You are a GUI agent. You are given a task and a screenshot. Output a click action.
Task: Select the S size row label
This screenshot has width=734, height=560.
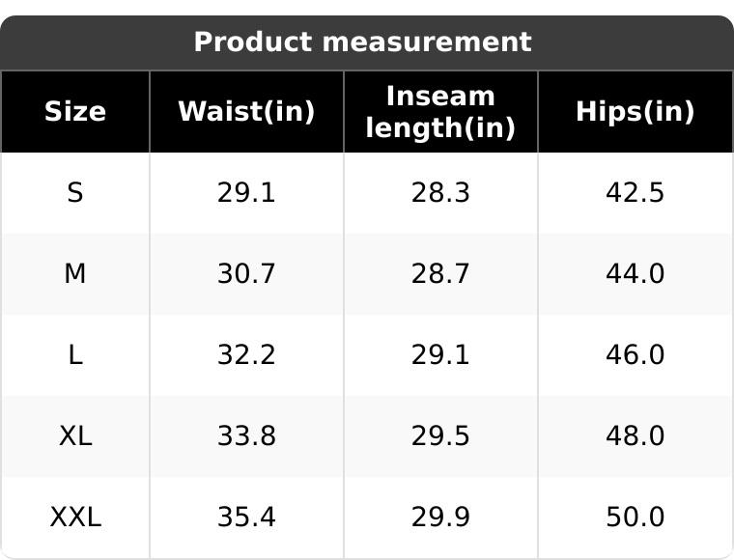75,193
